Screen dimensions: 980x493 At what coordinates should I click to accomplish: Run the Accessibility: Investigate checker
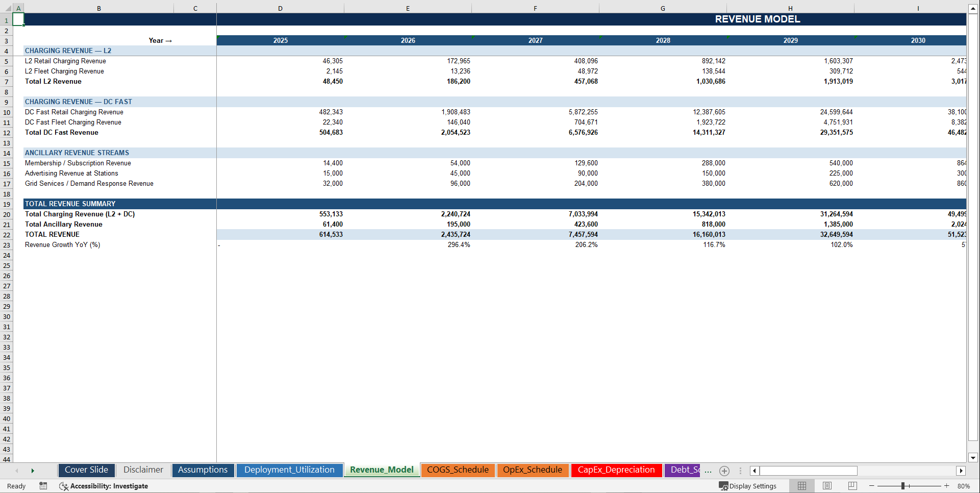104,486
